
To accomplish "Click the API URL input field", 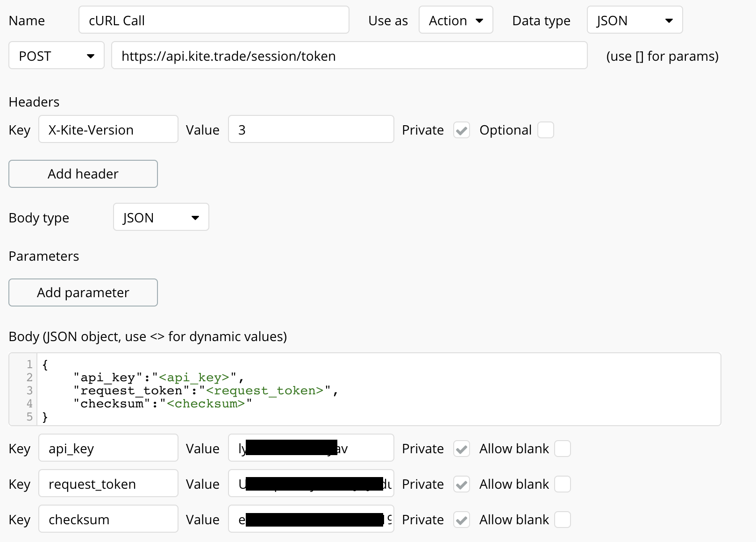I will (349, 56).
